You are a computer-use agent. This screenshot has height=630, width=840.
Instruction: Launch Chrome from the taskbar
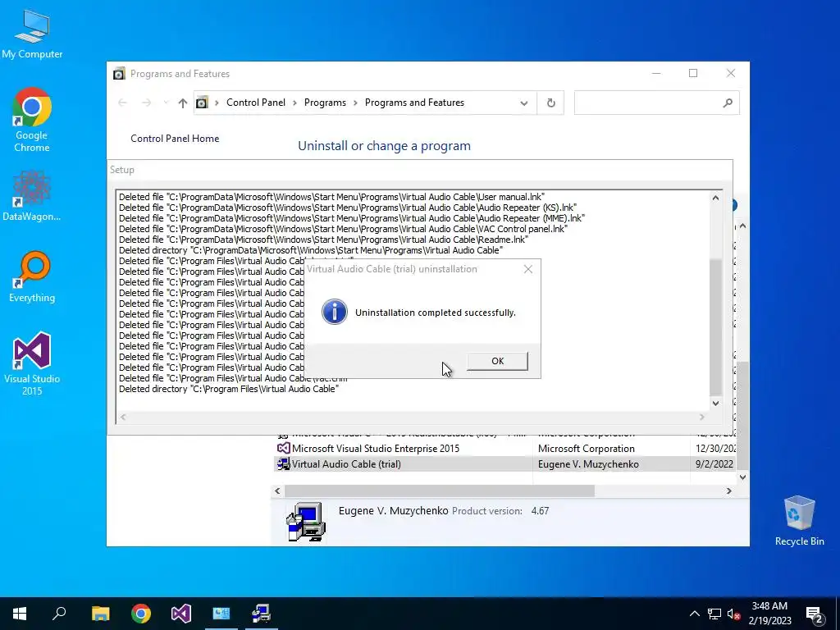tap(141, 614)
